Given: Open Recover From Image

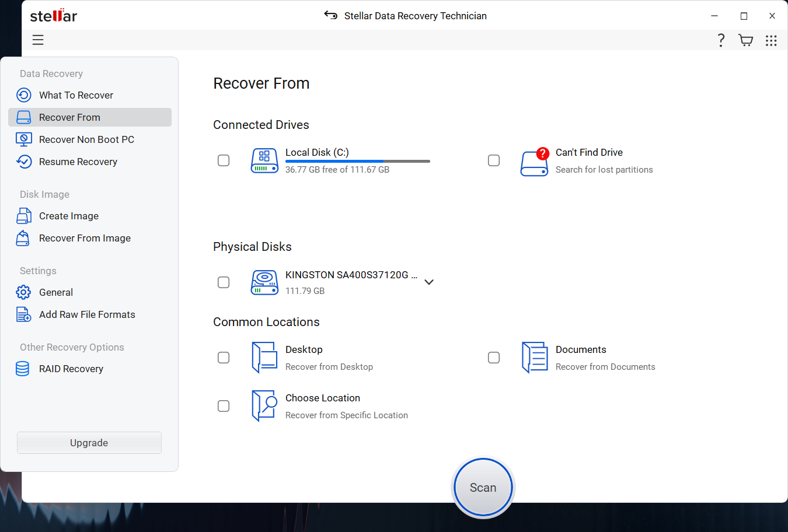Looking at the screenshot, I should click(90, 238).
